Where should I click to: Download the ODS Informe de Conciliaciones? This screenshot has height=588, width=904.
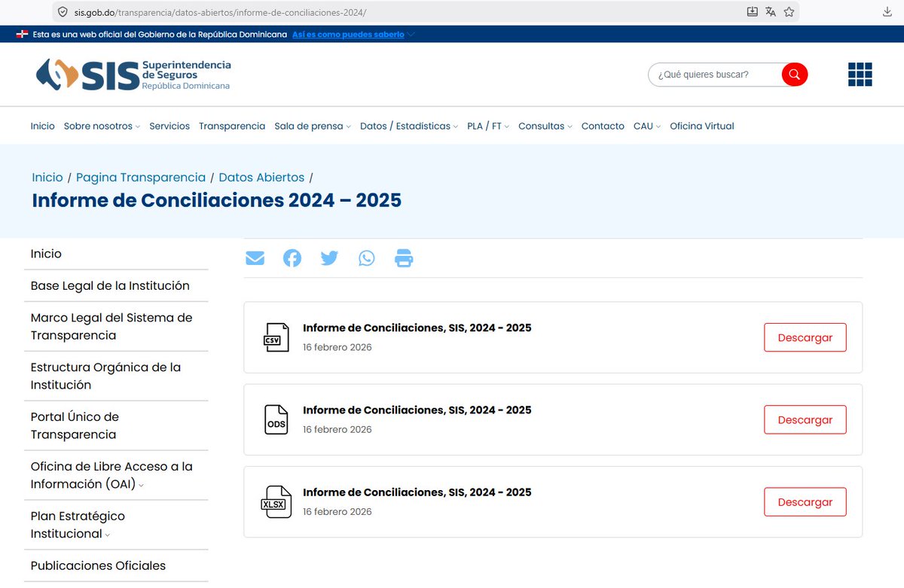805,419
